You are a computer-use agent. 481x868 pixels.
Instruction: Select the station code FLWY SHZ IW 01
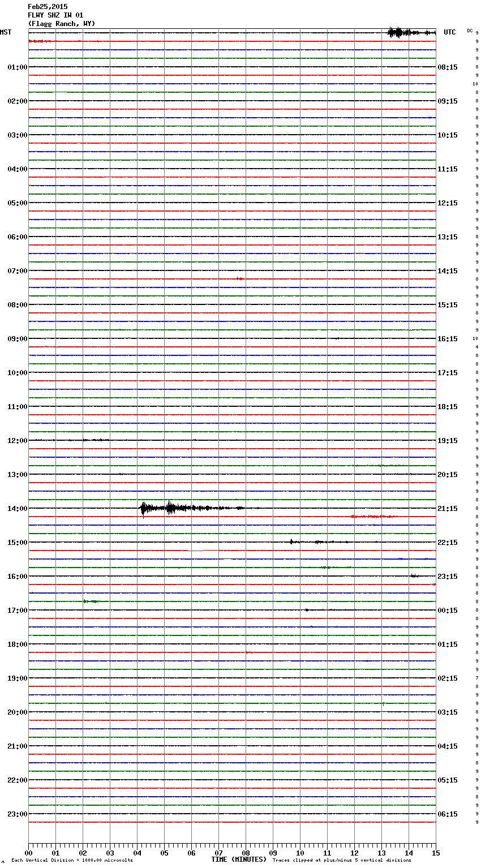(x=55, y=15)
